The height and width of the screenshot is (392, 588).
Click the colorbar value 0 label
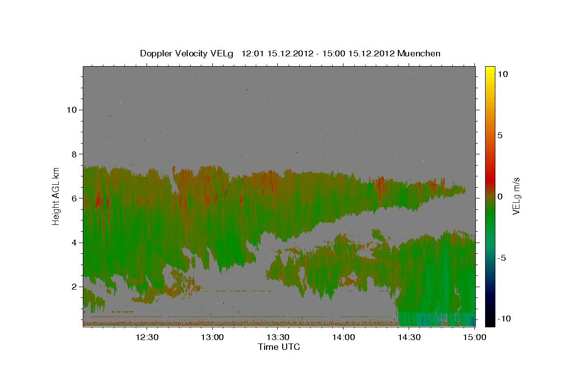[x=500, y=196]
